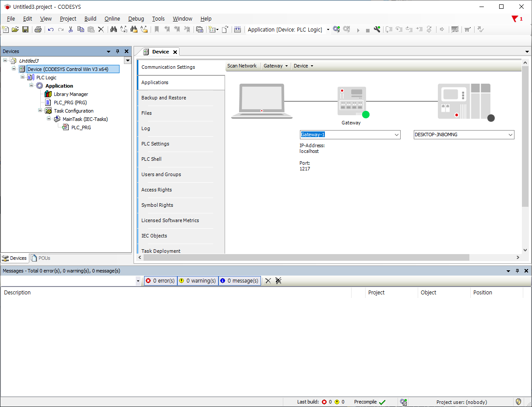Collapse the PLC Logic tree node
This screenshot has height=407, width=532.
[23, 77]
